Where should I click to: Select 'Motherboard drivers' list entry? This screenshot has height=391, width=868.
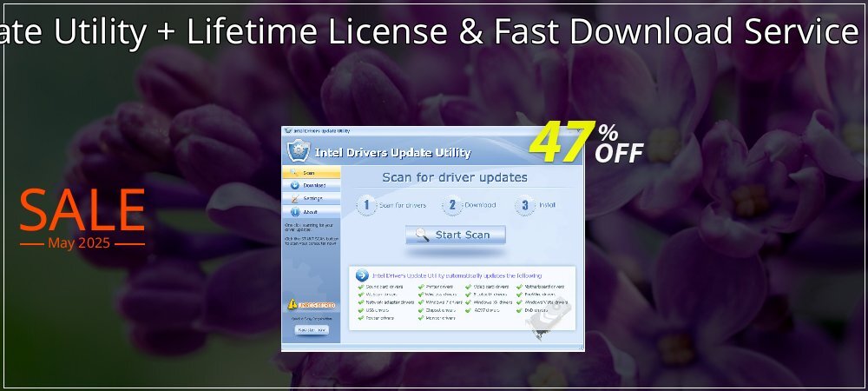pyautogui.click(x=541, y=287)
